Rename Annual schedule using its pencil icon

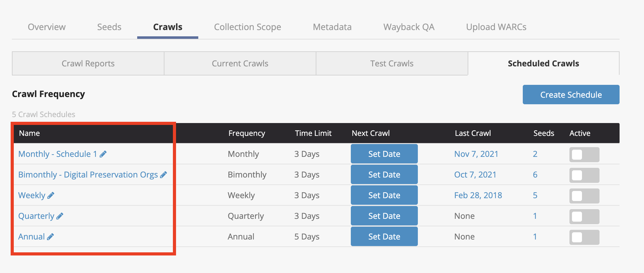50,237
